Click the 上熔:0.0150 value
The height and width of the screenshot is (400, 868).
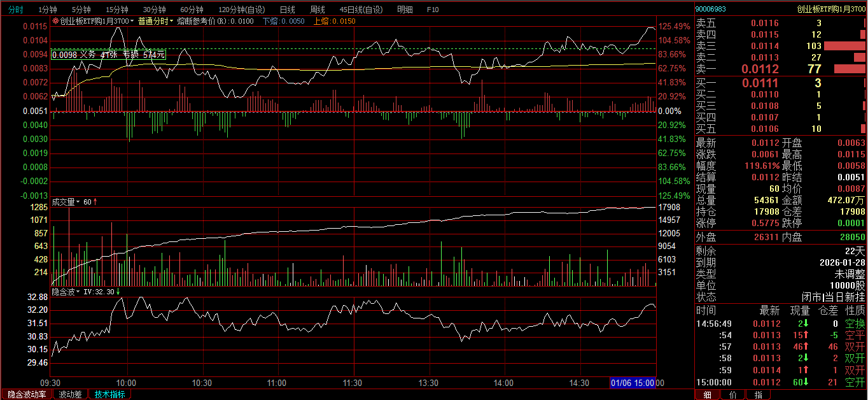[335, 21]
